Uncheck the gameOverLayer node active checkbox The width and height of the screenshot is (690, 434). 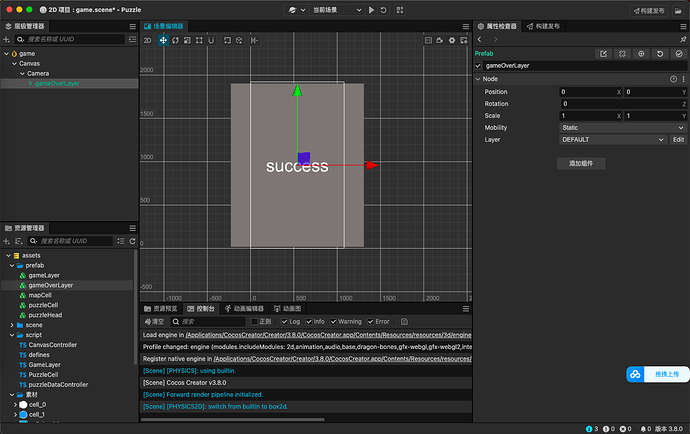[478, 65]
